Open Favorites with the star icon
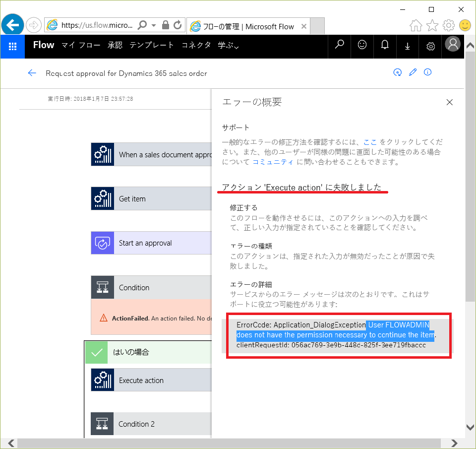476x449 pixels. (432, 25)
